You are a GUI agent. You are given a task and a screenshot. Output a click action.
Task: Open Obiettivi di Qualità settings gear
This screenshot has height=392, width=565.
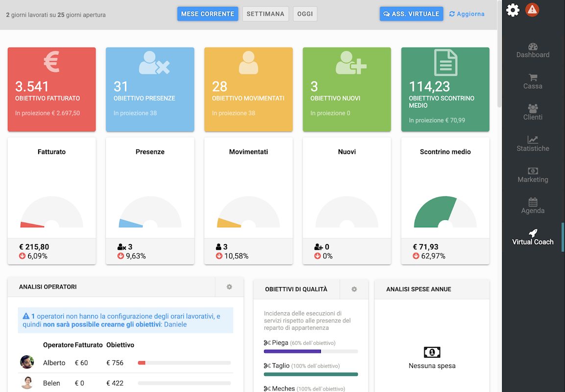pos(354,289)
